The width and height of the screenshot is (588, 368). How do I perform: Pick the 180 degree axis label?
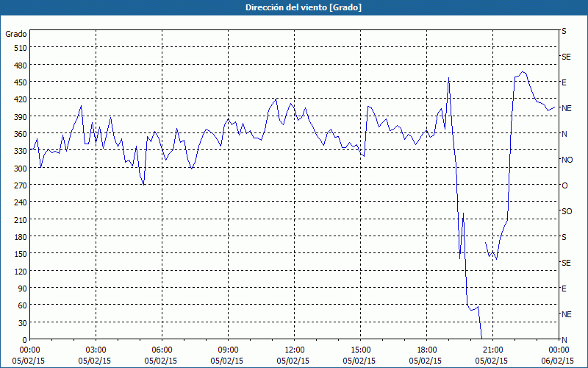(x=21, y=237)
